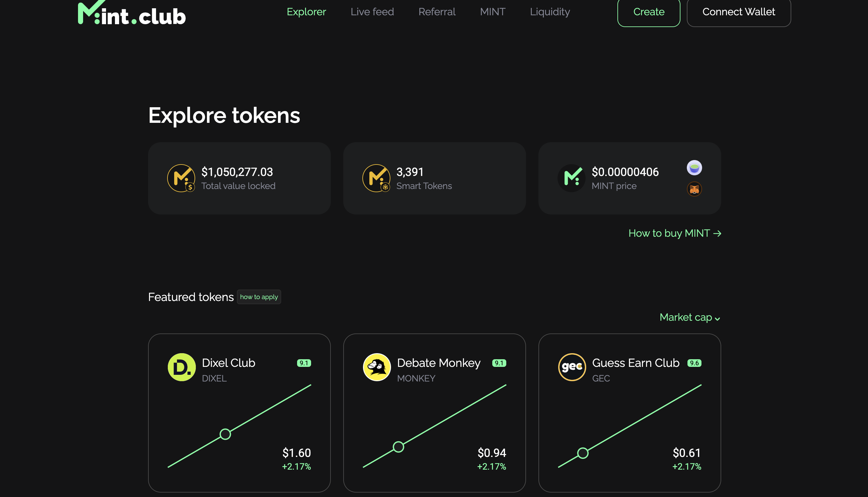Expand the Market cap sort dropdown
Screen dimensions: 868x497
click(x=690, y=317)
